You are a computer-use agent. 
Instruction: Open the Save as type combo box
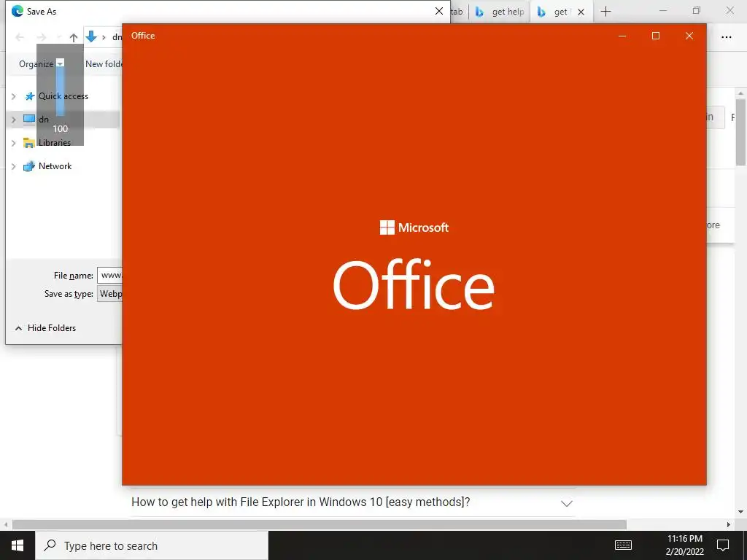[109, 294]
